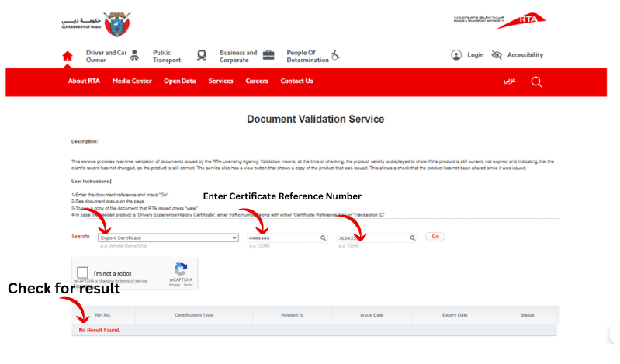Click the Login link
This screenshot has height=364, width=620.
click(475, 55)
